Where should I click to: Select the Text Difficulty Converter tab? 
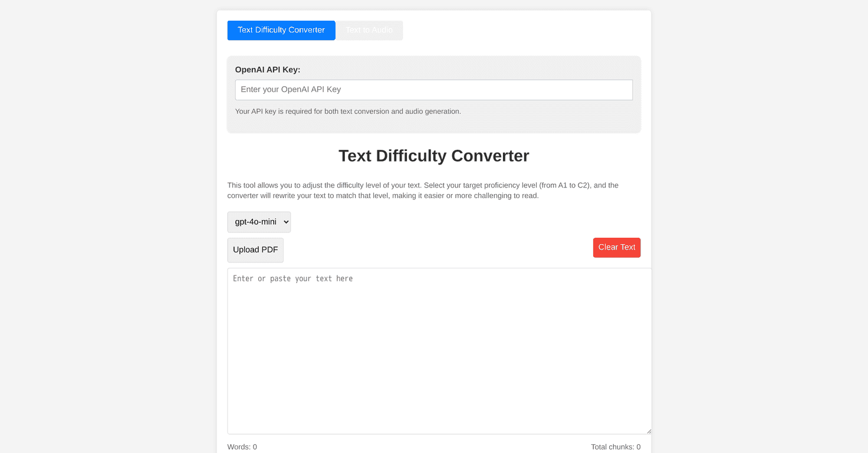point(281,30)
